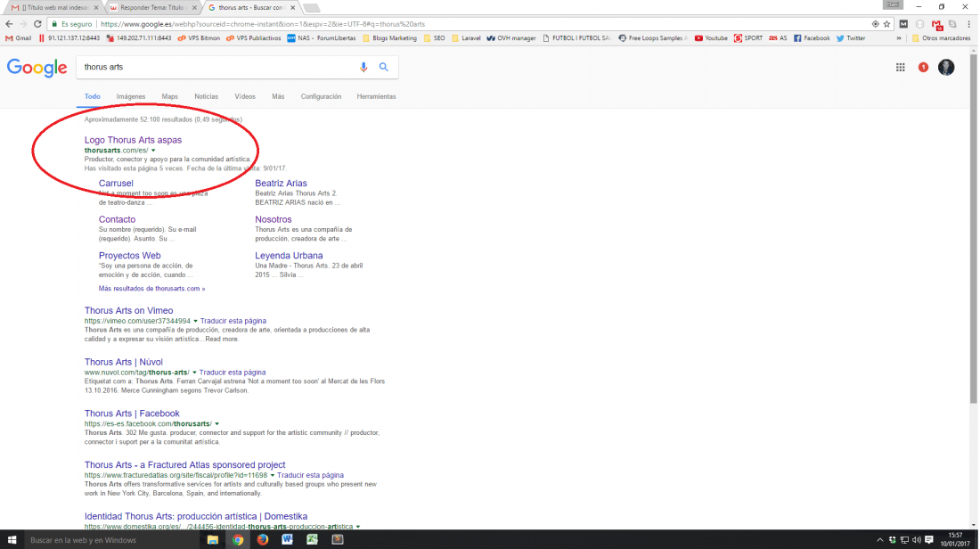The height and width of the screenshot is (549, 980).
Task: Expand the thorusarts.com/es/ result dropdown arrow
Action: (x=153, y=151)
